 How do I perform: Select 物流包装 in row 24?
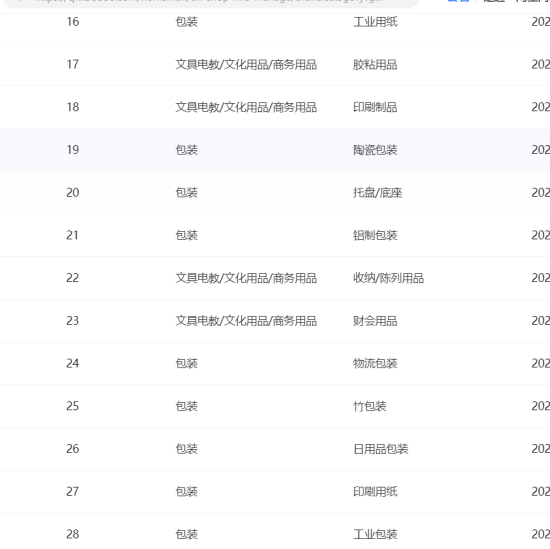375,363
